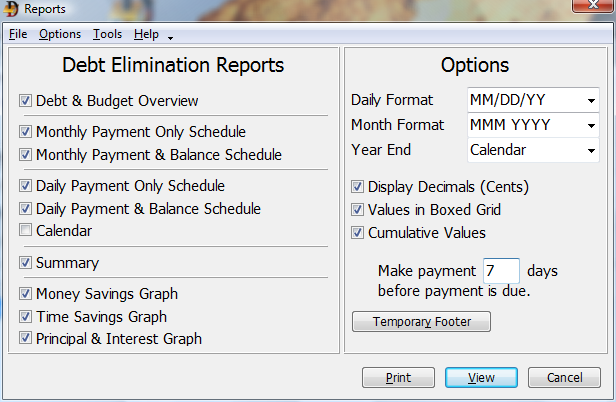This screenshot has width=616, height=402.
Task: Toggle Monthly Payment & Balance Schedule checkbox
Action: point(25,155)
